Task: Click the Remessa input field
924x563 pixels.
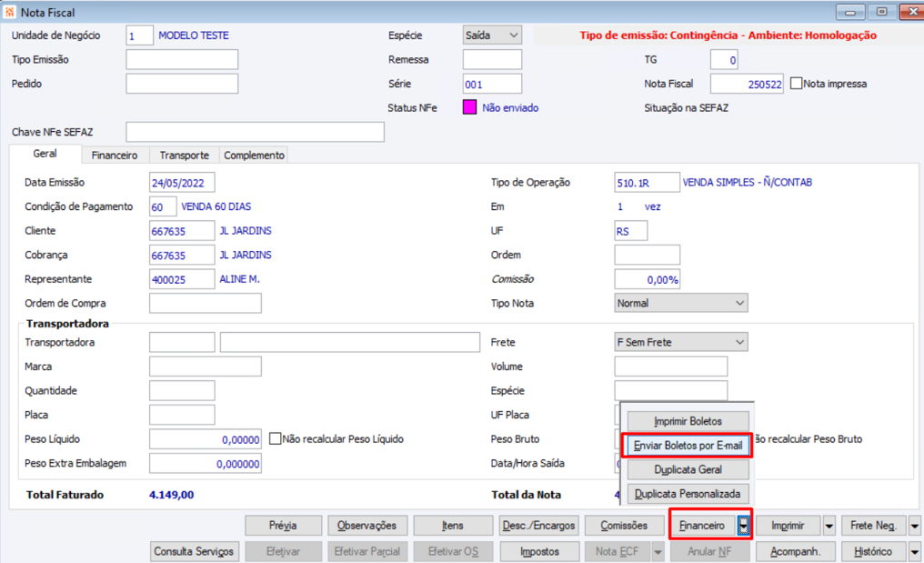Action: click(x=492, y=59)
